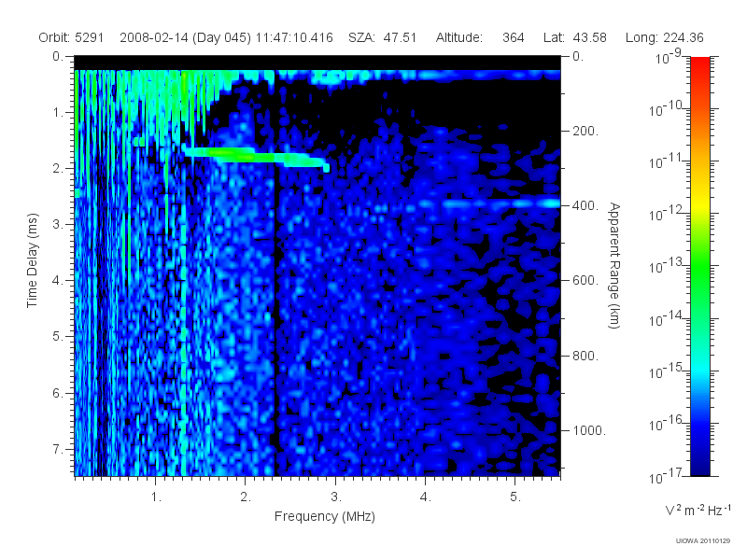Click the 'Altitude:' label
The width and height of the screenshot is (747, 560).
(x=459, y=37)
